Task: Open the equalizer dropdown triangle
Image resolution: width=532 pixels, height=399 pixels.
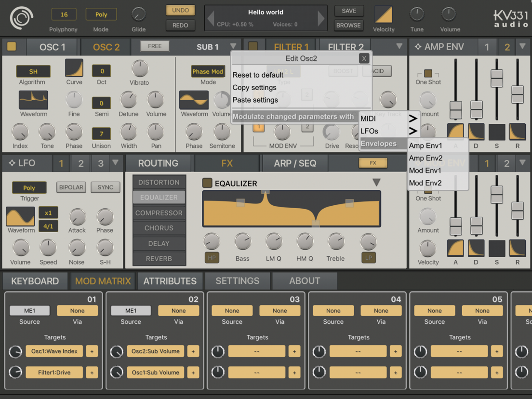Action: point(376,183)
